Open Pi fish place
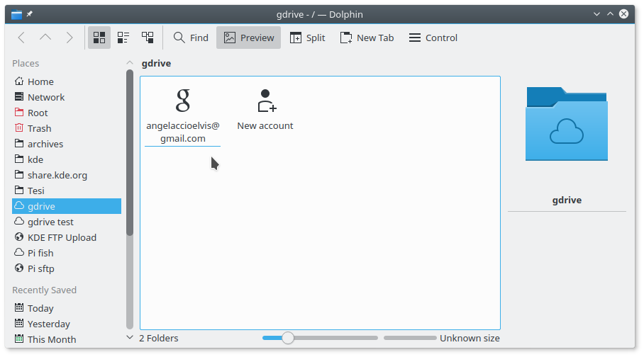 (67, 253)
